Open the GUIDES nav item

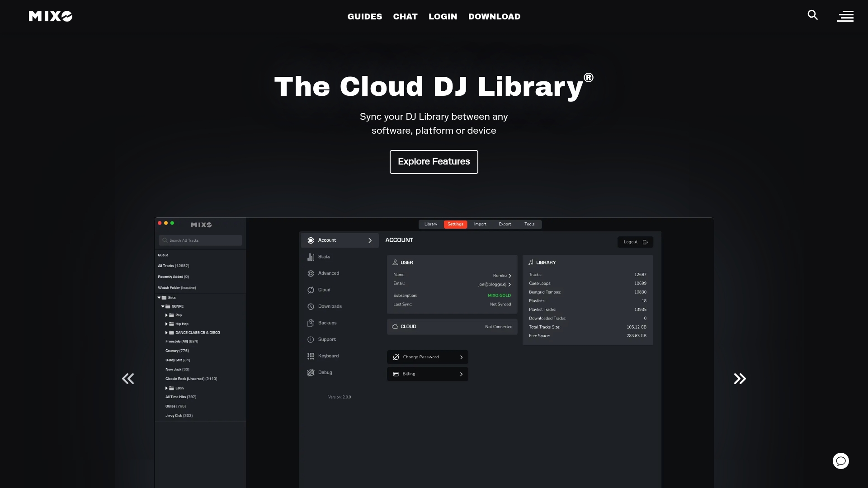[365, 17]
